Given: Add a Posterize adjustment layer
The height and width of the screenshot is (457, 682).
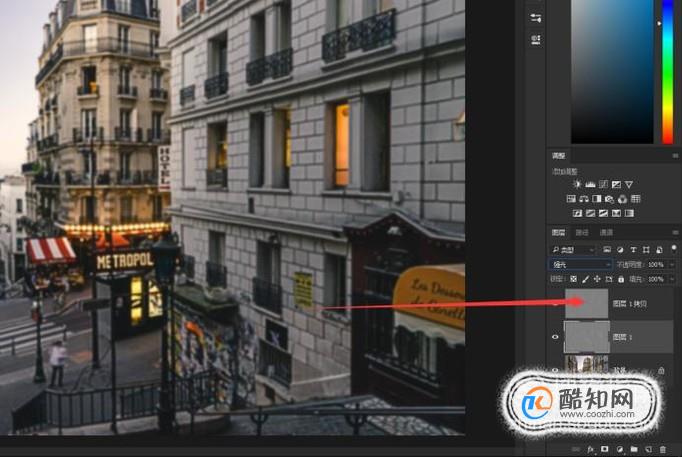Looking at the screenshot, I should click(590, 213).
